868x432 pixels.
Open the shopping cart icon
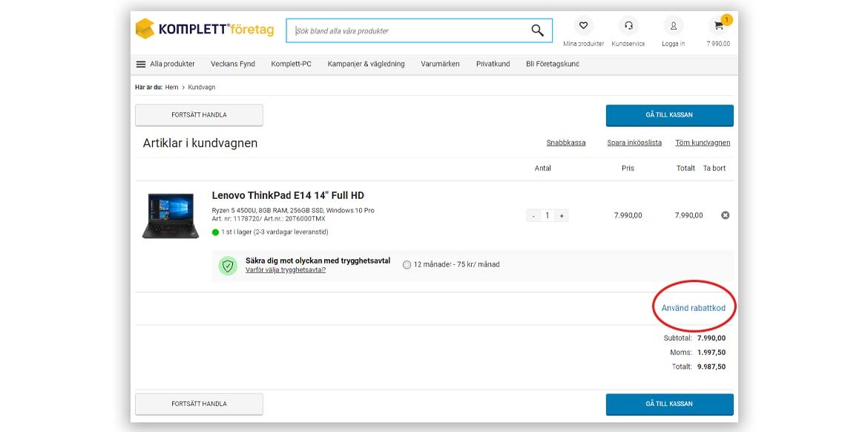pos(718,26)
